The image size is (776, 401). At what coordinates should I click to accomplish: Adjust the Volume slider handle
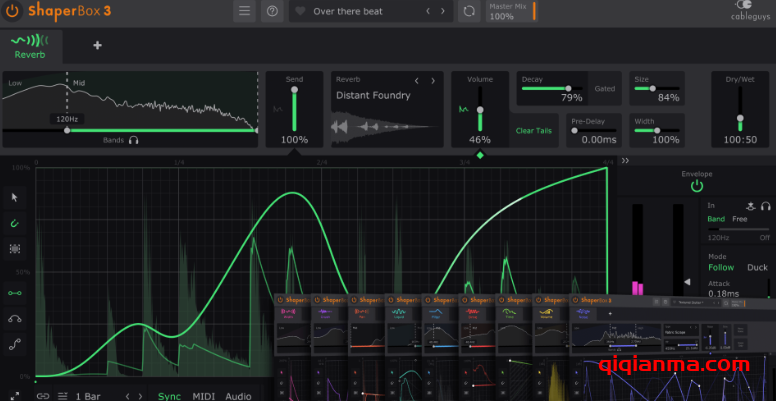coord(480,110)
